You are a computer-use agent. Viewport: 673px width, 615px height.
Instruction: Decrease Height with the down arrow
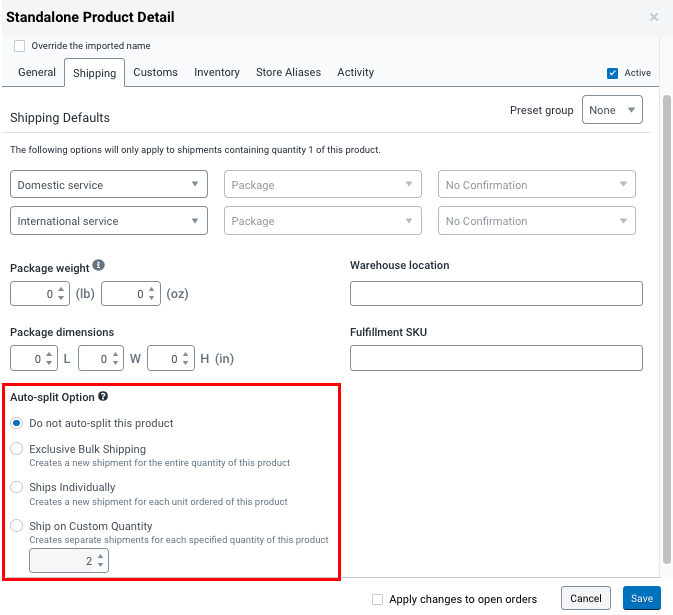(x=185, y=363)
